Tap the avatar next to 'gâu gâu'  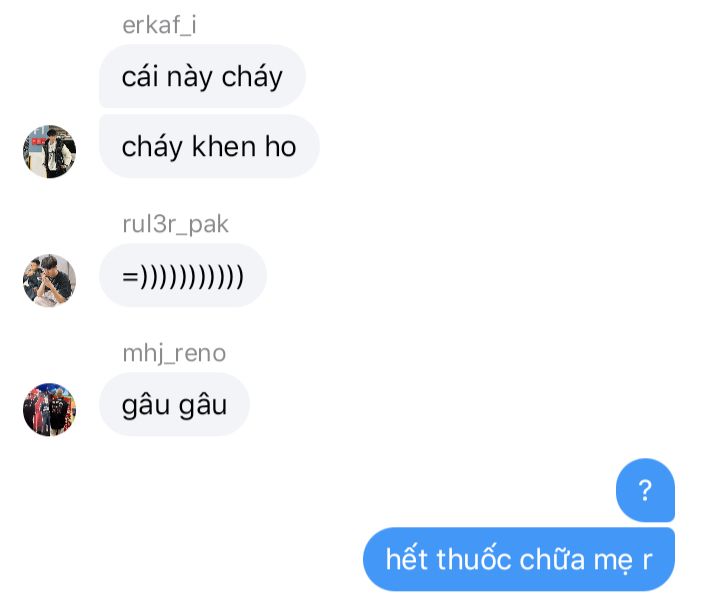49,409
